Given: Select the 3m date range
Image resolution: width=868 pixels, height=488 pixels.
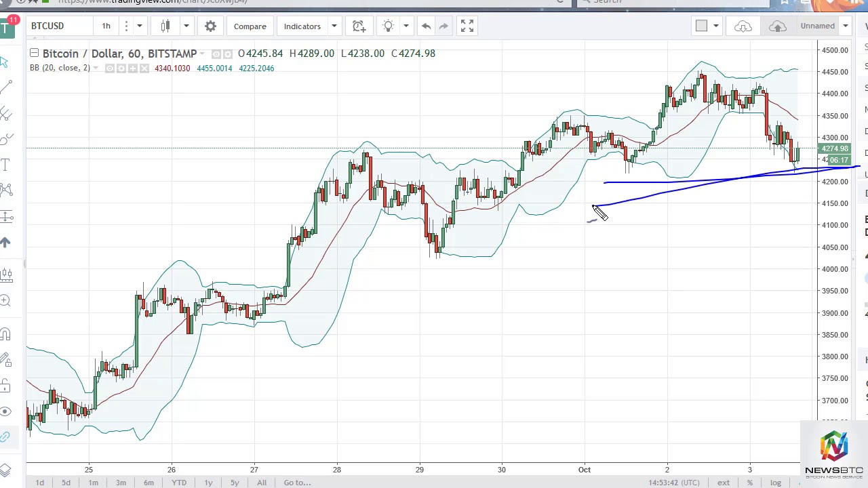Looking at the screenshot, I should tap(121, 483).
